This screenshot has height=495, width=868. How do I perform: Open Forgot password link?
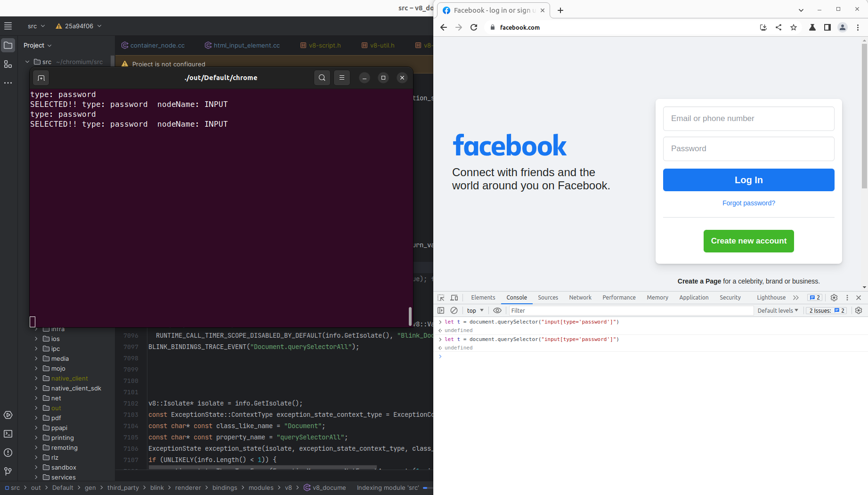point(749,203)
